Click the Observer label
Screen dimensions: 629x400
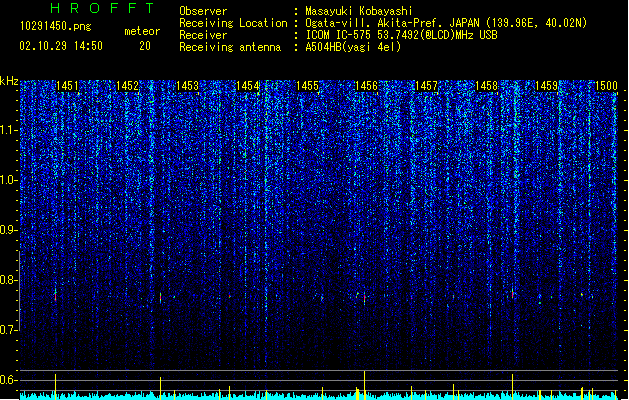point(203,11)
